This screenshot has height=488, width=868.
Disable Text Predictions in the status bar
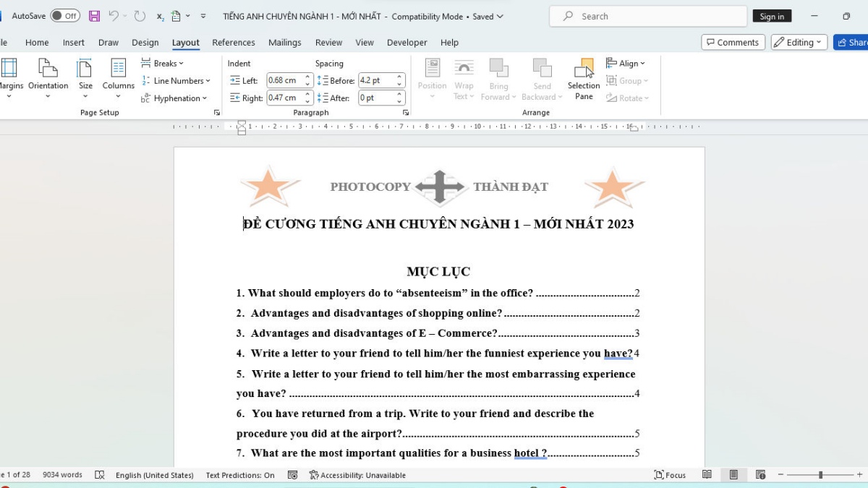tap(239, 475)
